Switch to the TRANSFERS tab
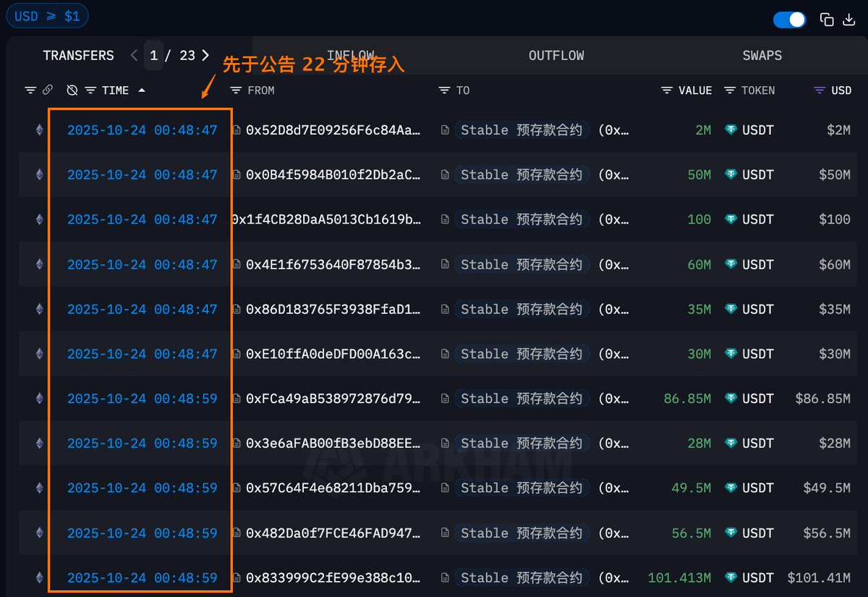Screen dimensions: 868x597 [x=78, y=56]
